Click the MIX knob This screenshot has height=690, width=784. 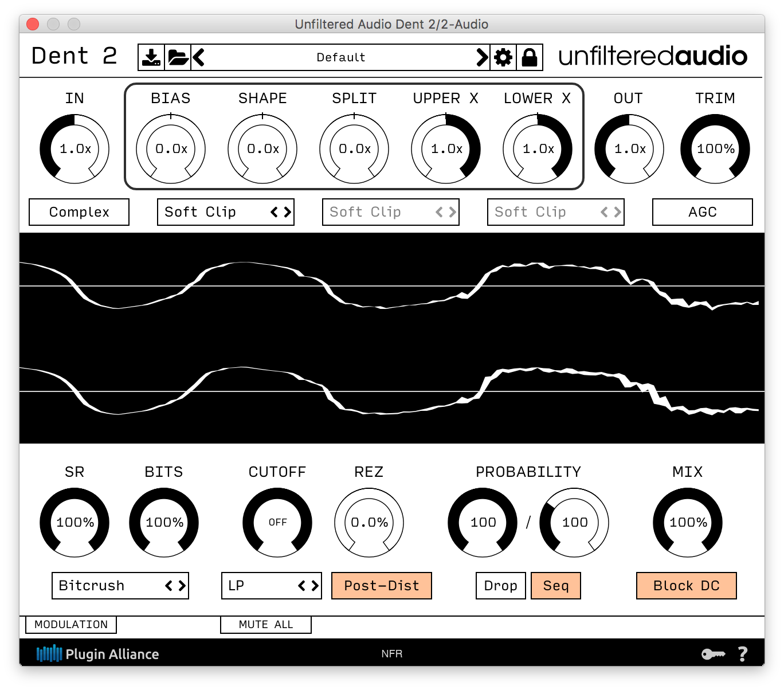[x=688, y=523]
